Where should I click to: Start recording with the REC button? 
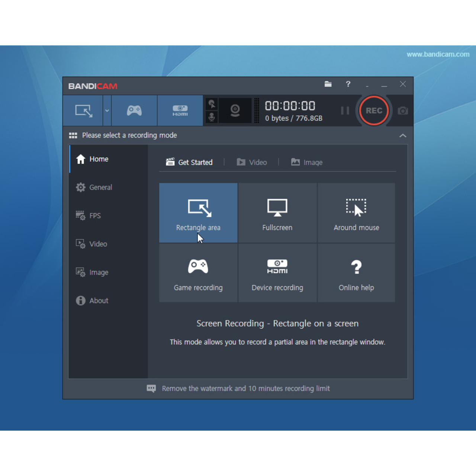pyautogui.click(x=374, y=111)
